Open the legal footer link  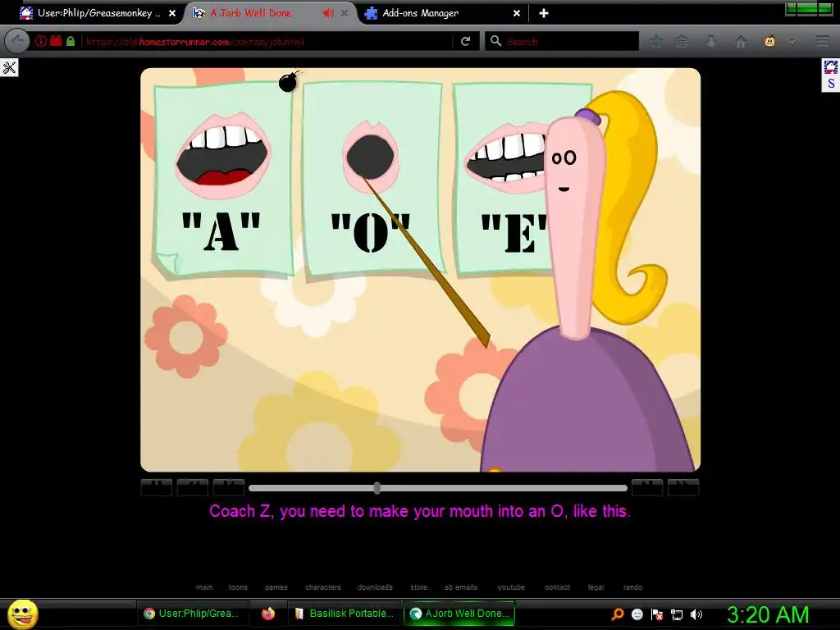tap(596, 587)
